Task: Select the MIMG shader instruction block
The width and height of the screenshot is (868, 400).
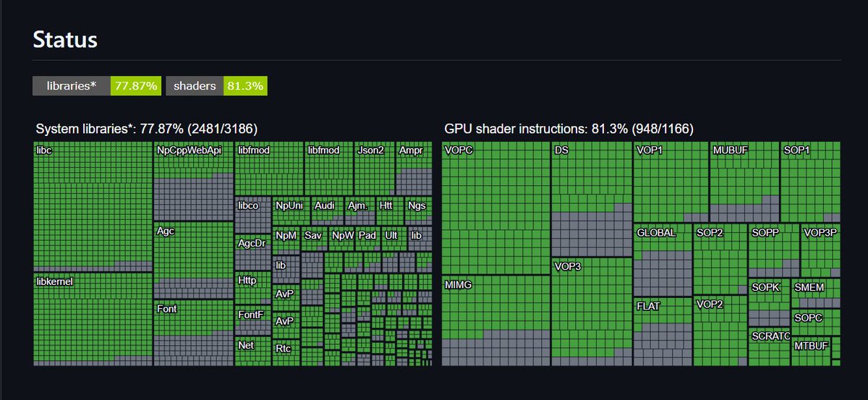Action: (495, 320)
